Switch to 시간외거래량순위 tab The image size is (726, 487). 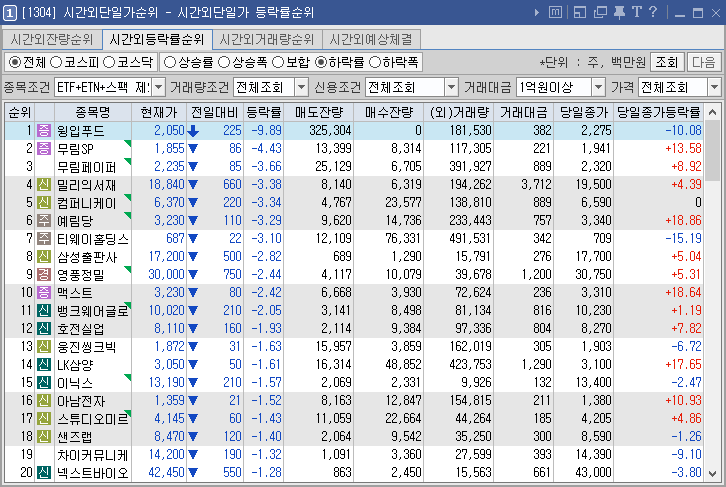click(267, 39)
